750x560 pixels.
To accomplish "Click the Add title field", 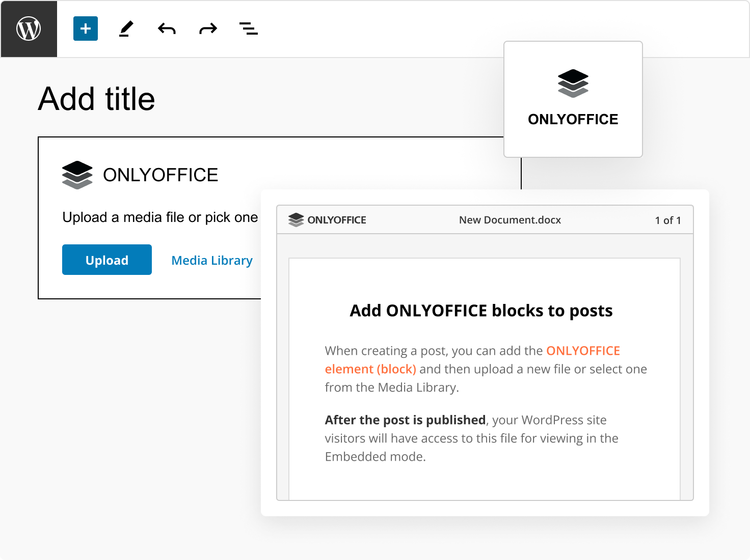I will click(97, 99).
